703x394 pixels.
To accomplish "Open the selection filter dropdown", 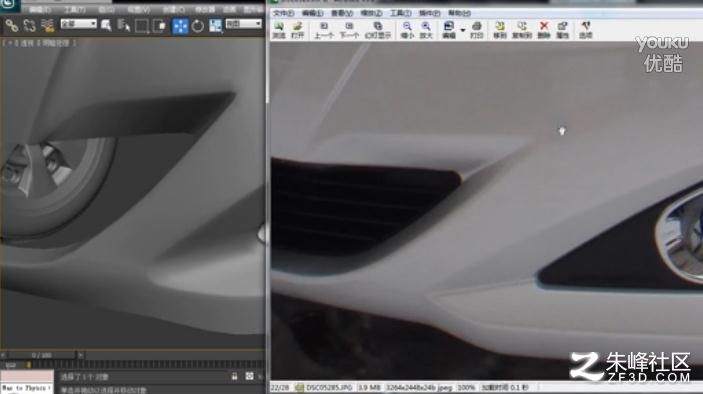I will tap(78, 23).
